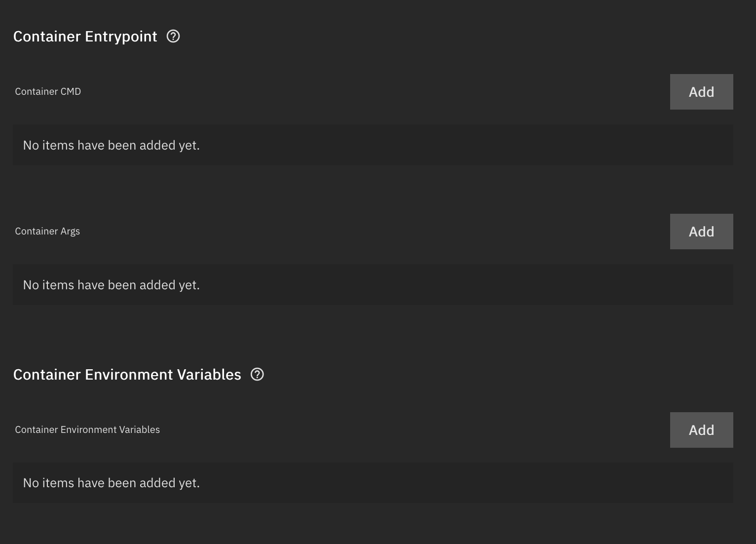Click the word Entrypoint in the heading
The width and height of the screenshot is (756, 544).
tap(121, 37)
